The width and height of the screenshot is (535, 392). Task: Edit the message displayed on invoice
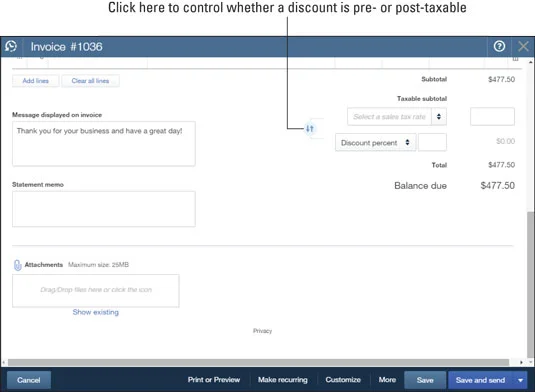click(x=104, y=144)
